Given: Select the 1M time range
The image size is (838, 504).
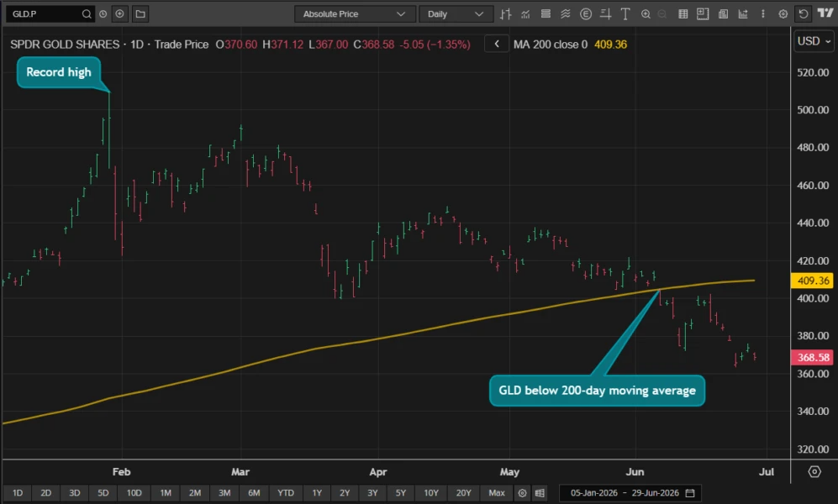Looking at the screenshot, I should (166, 493).
